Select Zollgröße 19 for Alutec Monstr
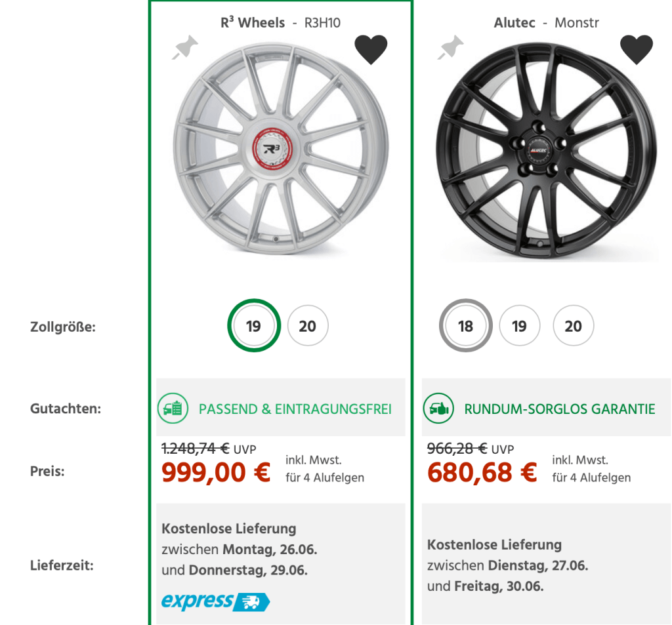The width and height of the screenshot is (672, 625). [x=519, y=325]
